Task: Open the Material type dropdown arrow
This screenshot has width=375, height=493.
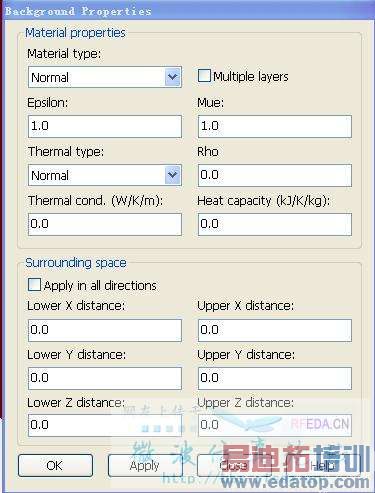Action: (173, 77)
